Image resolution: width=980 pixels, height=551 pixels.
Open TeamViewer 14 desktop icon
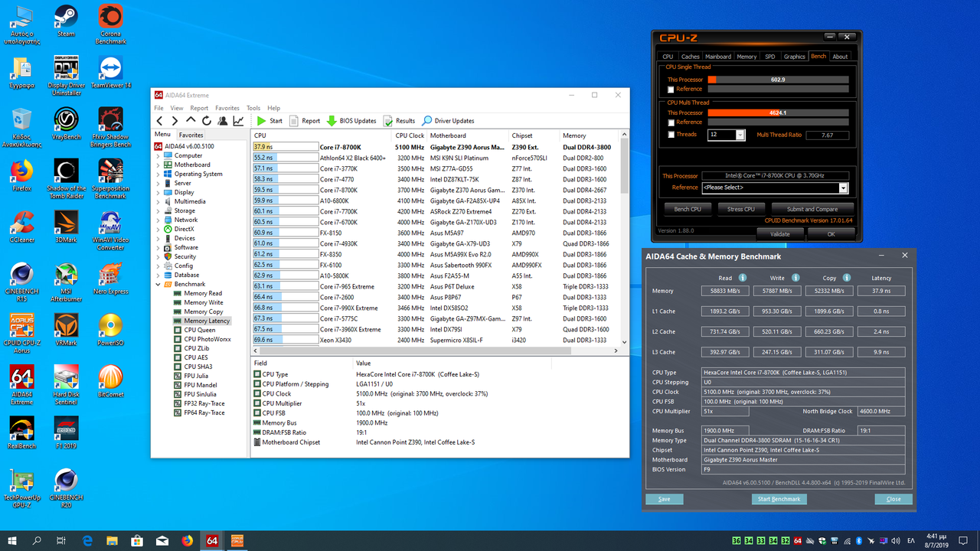111,72
